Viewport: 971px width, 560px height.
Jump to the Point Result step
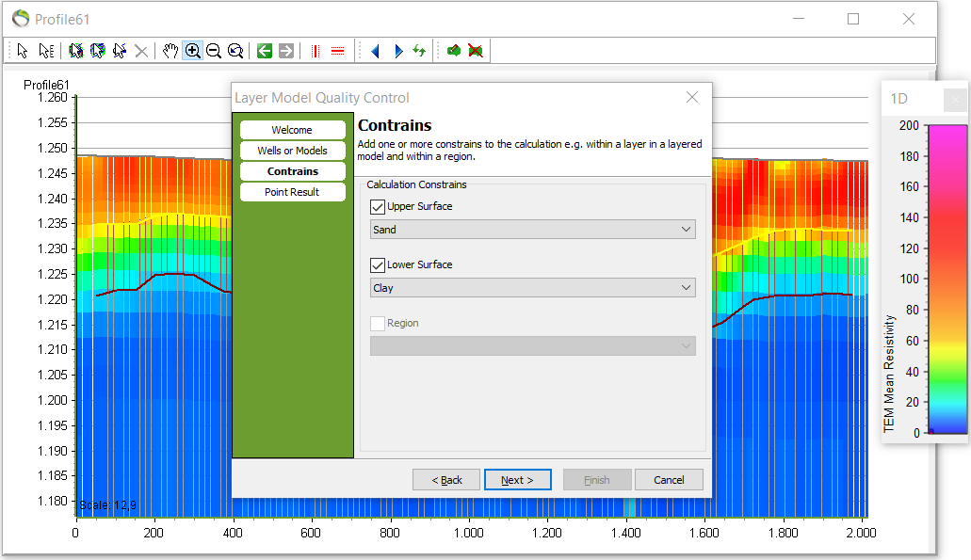292,192
